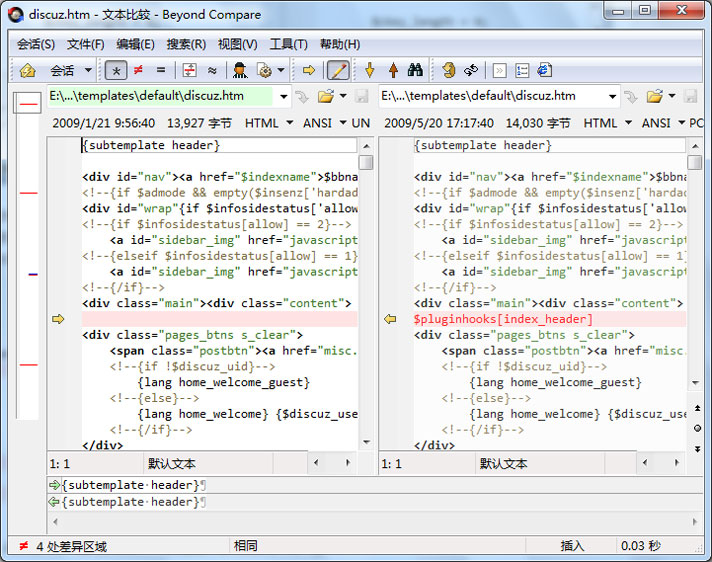Click right pane horizontal scroll-left arrow
712x562 pixels.
(x=645, y=463)
